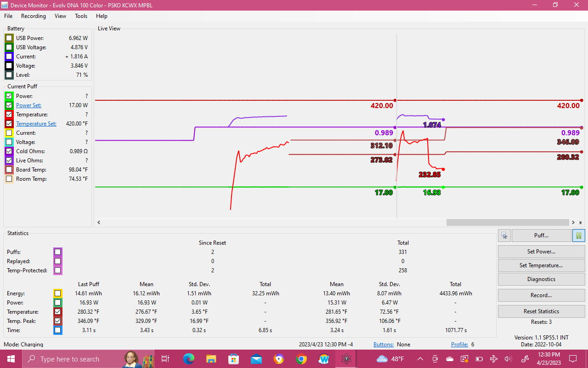Open Microsoft Edge from the taskbar
588x368 pixels.
tap(188, 359)
